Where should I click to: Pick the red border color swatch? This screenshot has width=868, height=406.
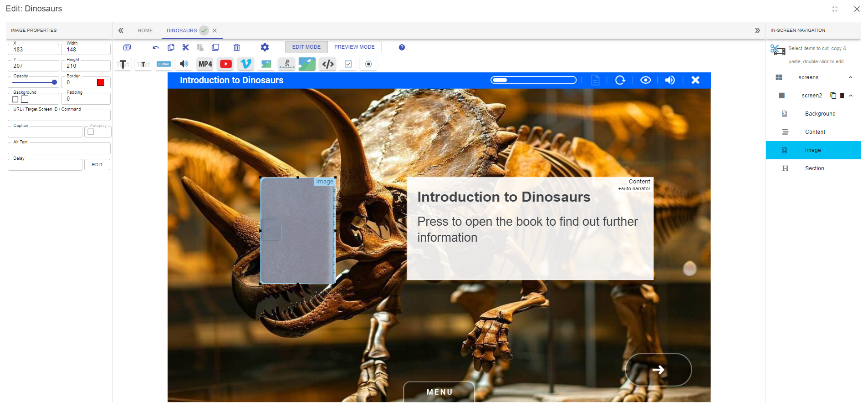101,82
